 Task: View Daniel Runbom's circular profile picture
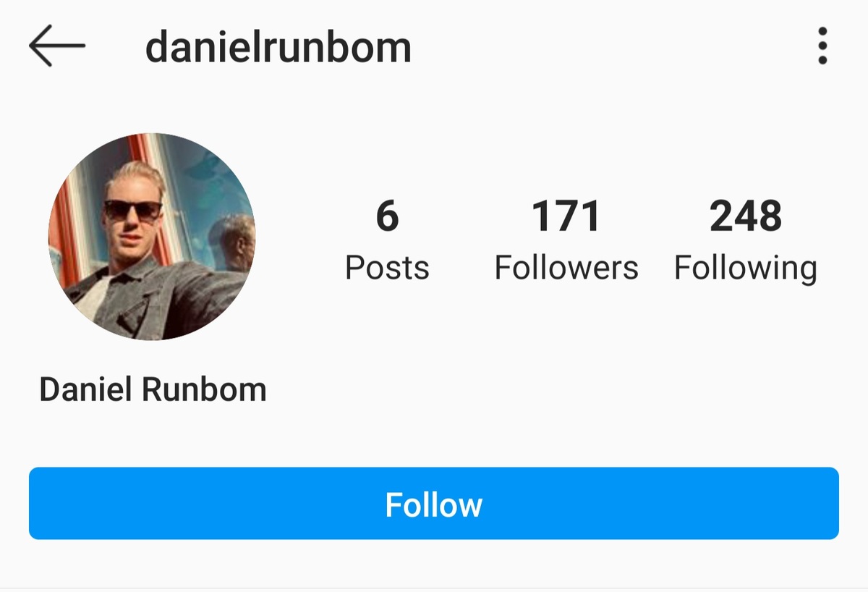tap(152, 237)
